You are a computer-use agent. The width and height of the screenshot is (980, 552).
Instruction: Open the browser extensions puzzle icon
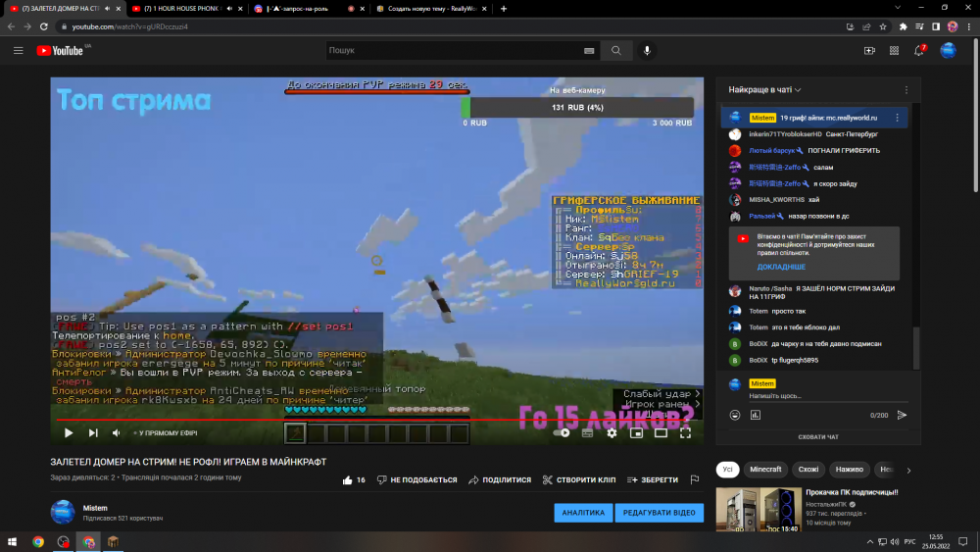[x=904, y=26]
